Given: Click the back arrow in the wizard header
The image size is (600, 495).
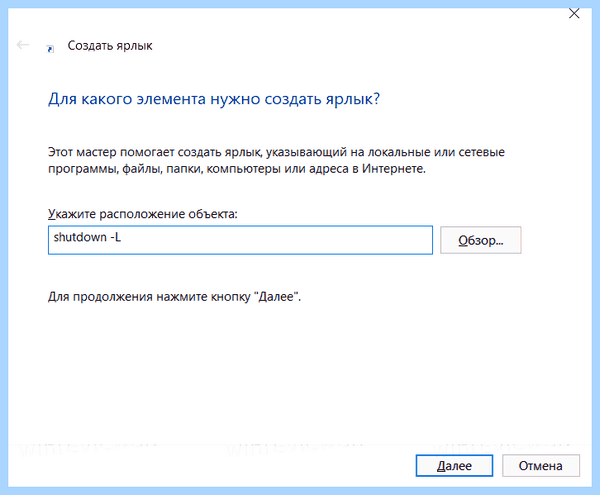Looking at the screenshot, I should coord(23,45).
